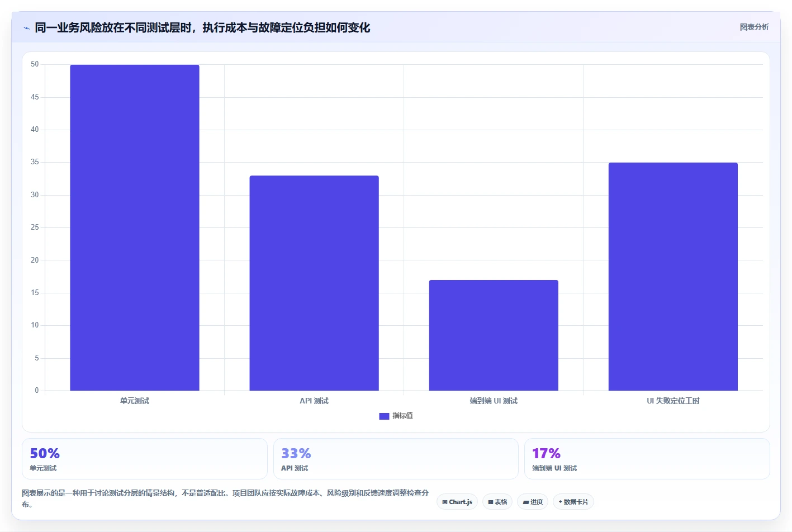Click the 图表分析 label in header
This screenshot has width=792, height=532.
coord(754,27)
